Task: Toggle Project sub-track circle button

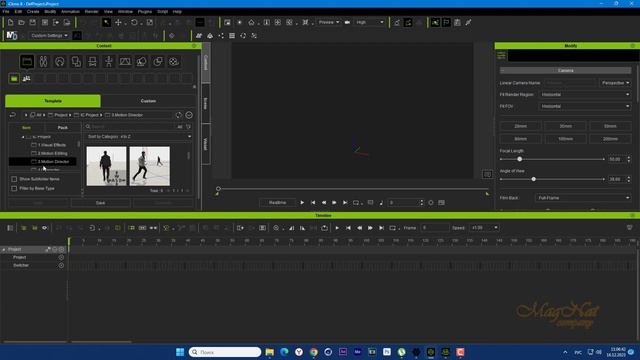Action: pyautogui.click(x=61, y=258)
